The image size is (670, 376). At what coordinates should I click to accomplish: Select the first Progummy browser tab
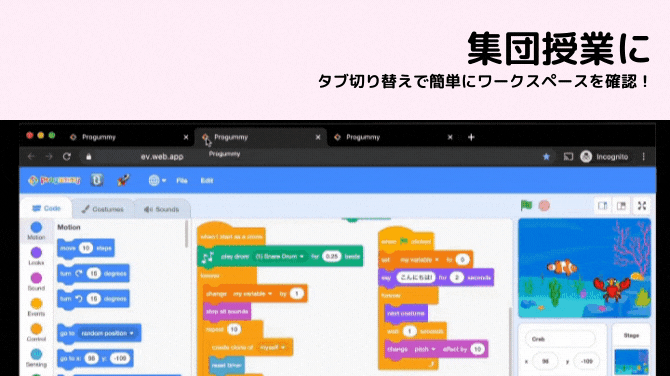pyautogui.click(x=128, y=137)
